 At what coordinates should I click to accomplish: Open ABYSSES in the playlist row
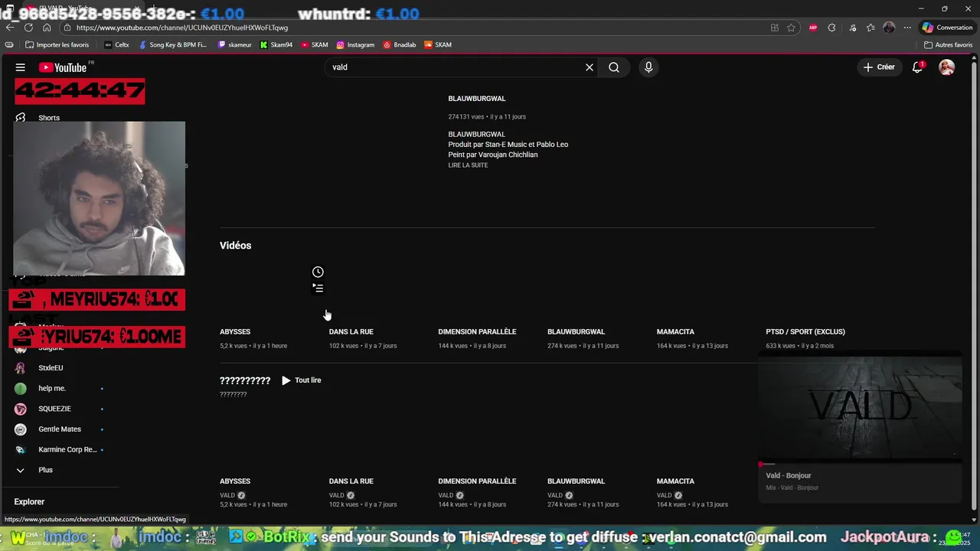pos(235,481)
